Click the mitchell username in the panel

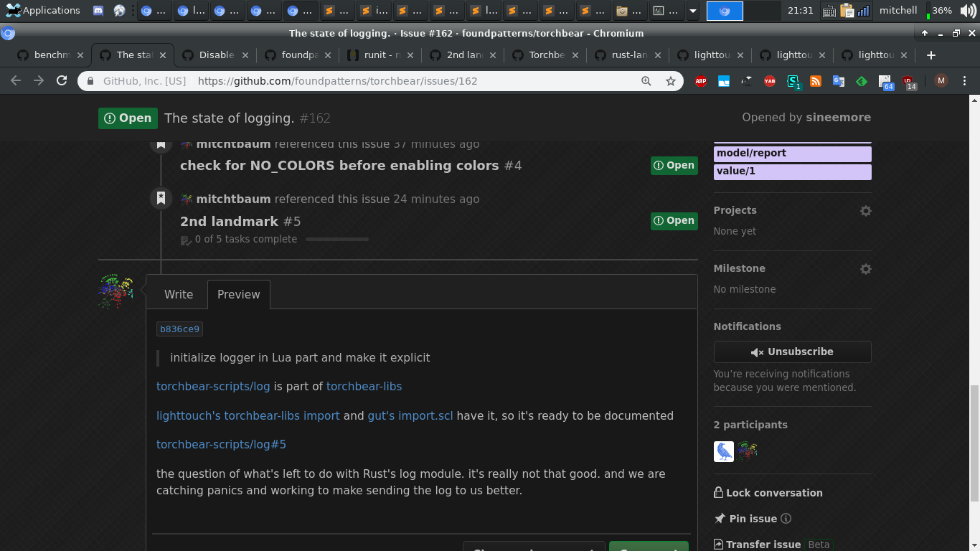898,11
